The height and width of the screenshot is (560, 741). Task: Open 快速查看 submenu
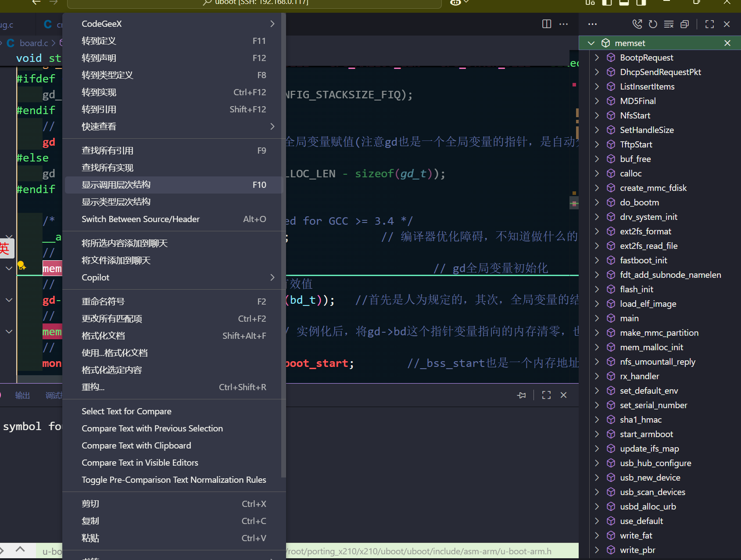point(174,126)
